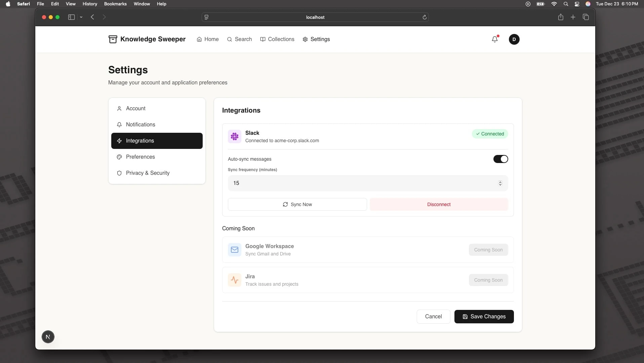
Task: Open Safari's Window menu
Action: tap(142, 4)
